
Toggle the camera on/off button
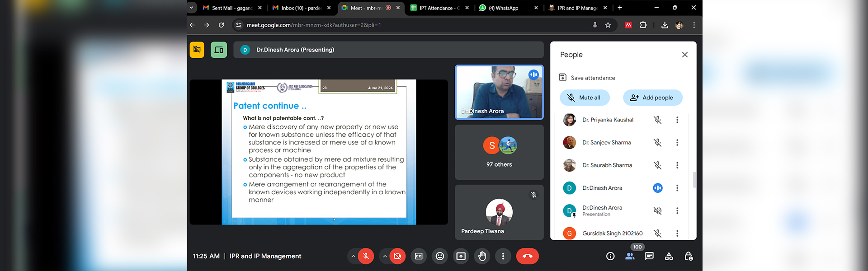[x=397, y=256]
